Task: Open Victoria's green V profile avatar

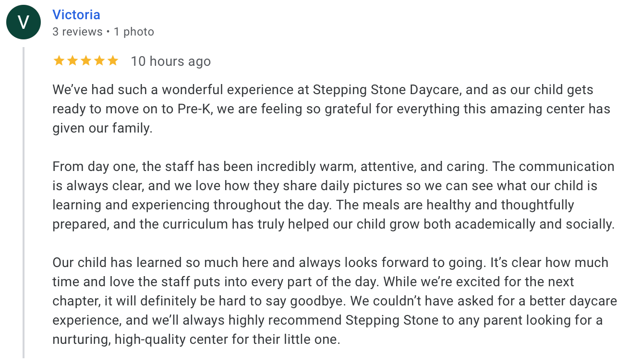Action: 23,22
